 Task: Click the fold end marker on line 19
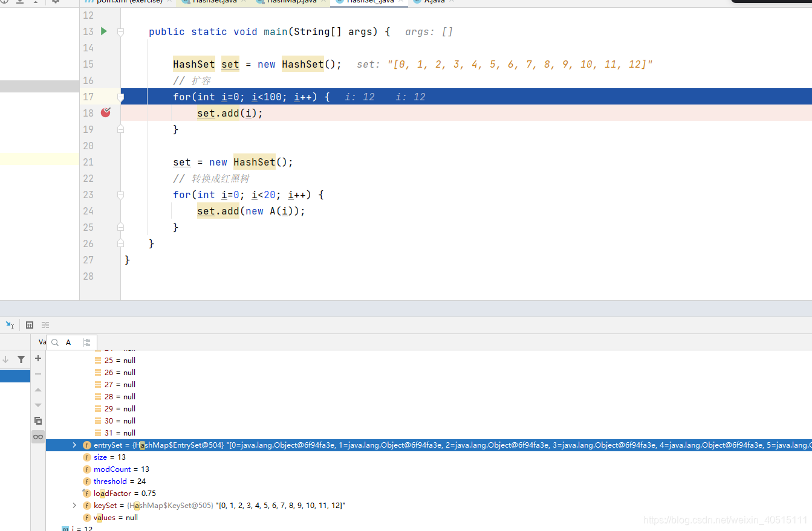click(x=120, y=129)
